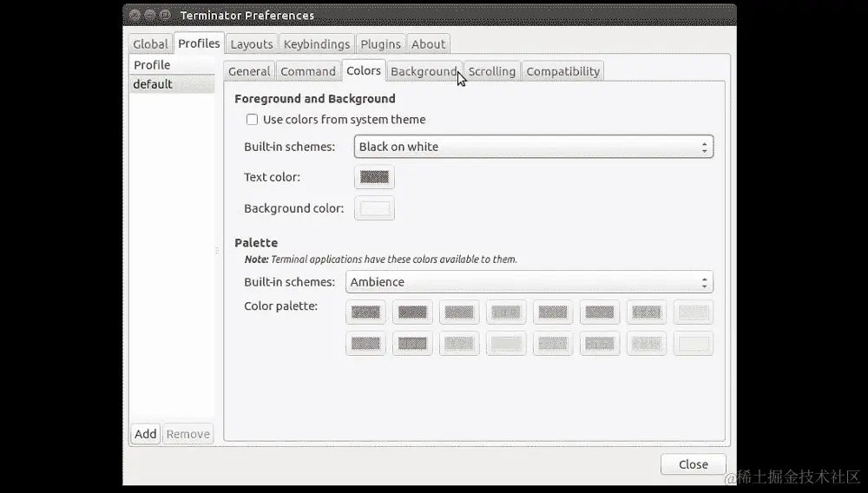Click the Profile list column header
868x493 pixels.
pos(172,65)
